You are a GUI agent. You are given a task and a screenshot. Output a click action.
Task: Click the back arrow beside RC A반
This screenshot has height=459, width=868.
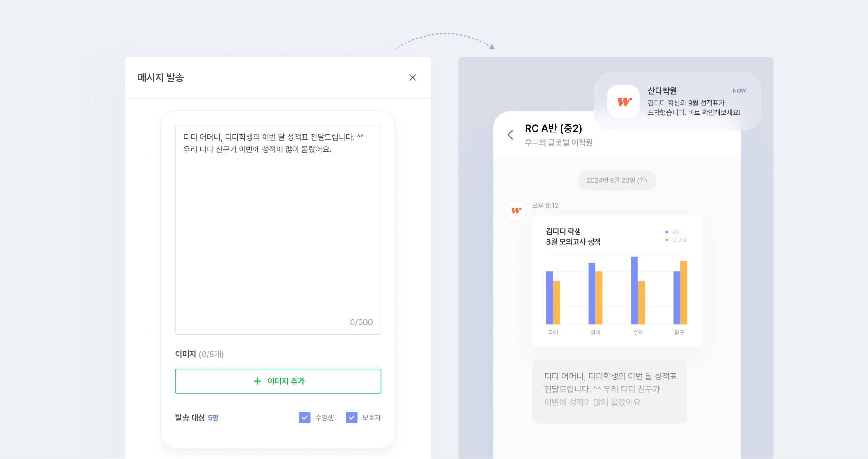pos(510,135)
